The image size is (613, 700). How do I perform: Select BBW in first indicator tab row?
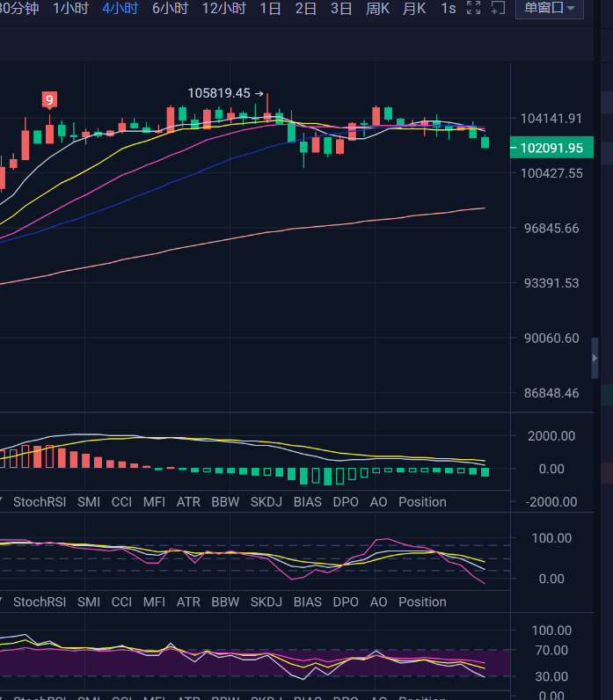225,502
